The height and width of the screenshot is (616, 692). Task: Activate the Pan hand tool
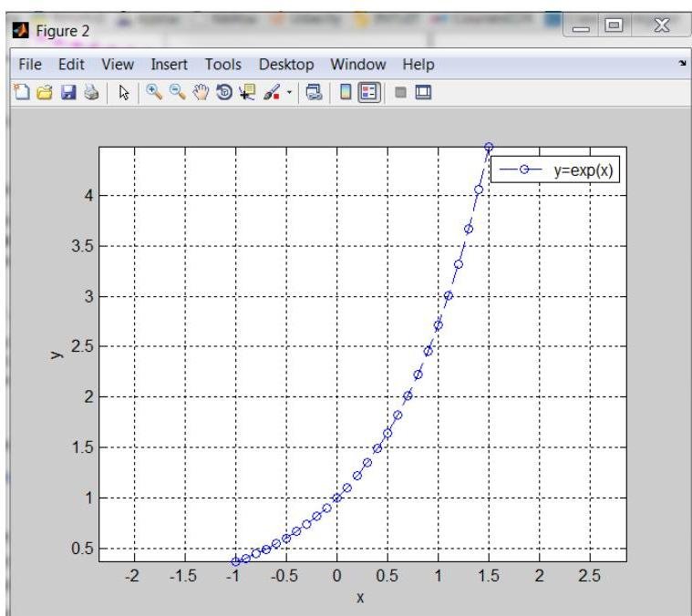tap(187, 91)
